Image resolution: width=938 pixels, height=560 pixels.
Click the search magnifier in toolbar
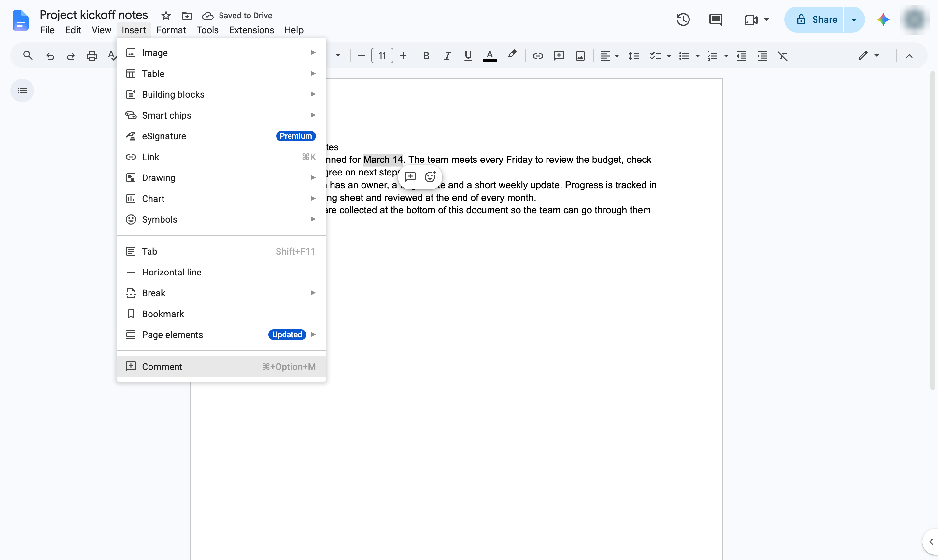(28, 56)
